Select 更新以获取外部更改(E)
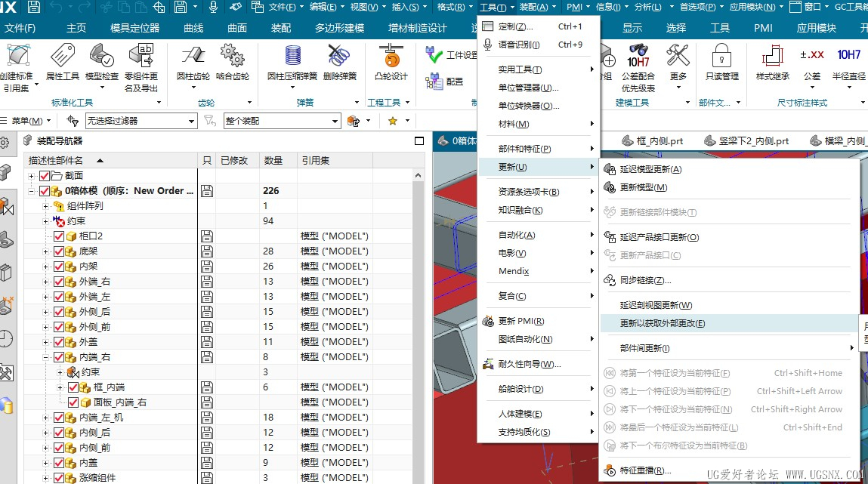Image resolution: width=868 pixels, height=484 pixels. [x=728, y=324]
